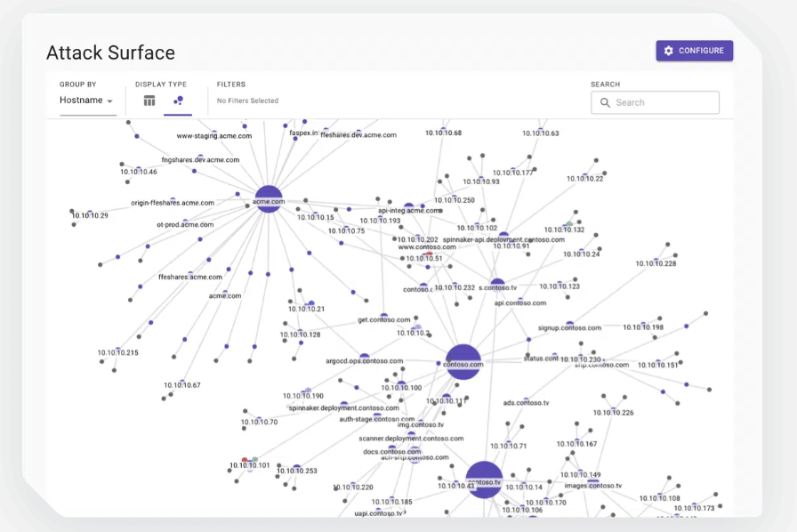Click the red node near 10.10.10.51
The image size is (797, 532).
point(429,254)
